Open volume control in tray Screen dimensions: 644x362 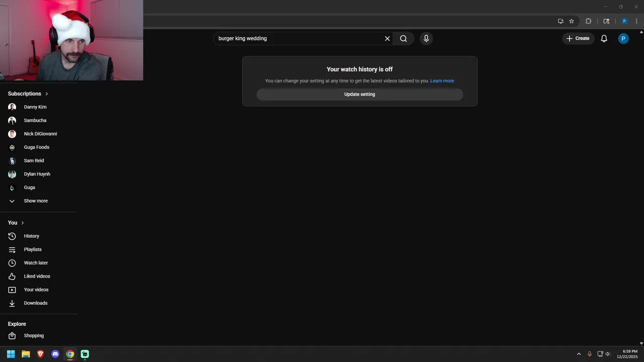tap(608, 354)
